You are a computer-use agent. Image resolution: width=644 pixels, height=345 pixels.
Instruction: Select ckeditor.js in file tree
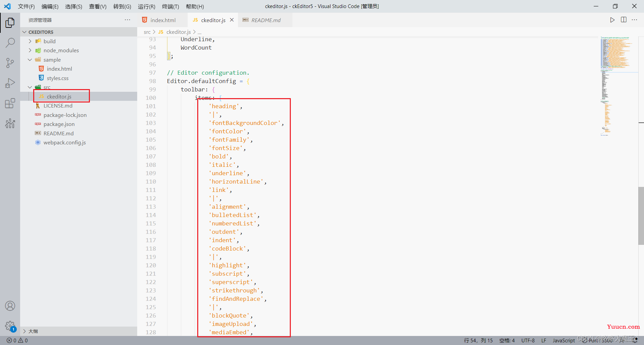pos(79,96)
